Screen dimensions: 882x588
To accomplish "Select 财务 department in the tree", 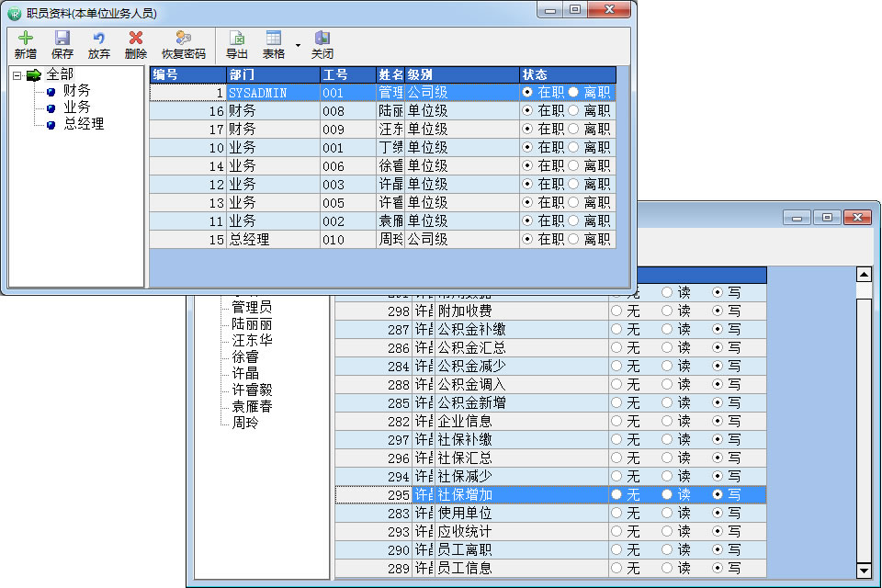I will pos(77,91).
